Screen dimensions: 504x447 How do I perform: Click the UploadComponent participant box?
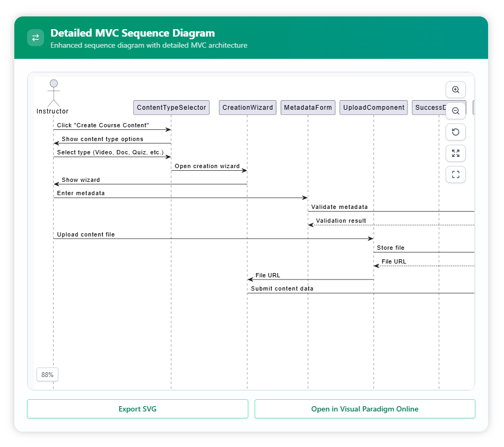(373, 108)
